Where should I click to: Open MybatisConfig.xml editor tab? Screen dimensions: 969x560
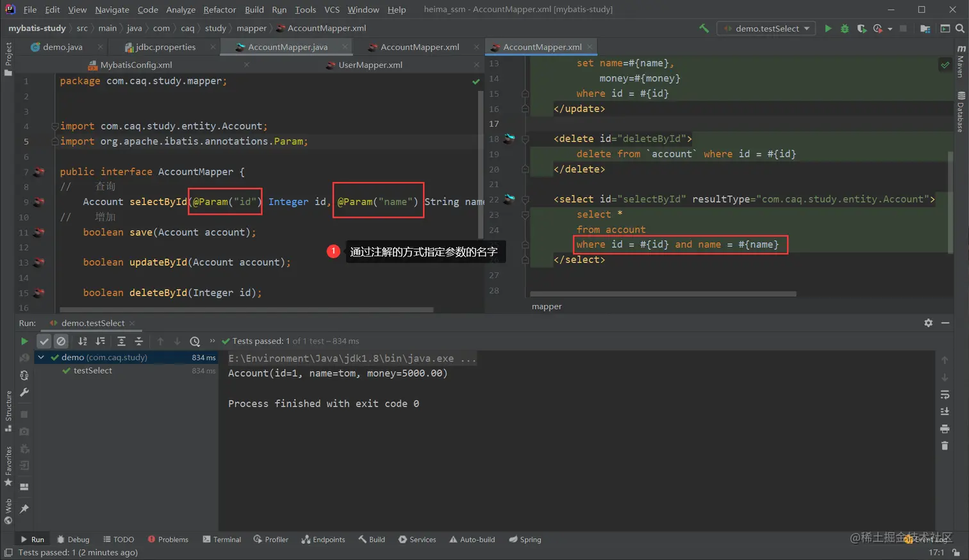(x=136, y=65)
